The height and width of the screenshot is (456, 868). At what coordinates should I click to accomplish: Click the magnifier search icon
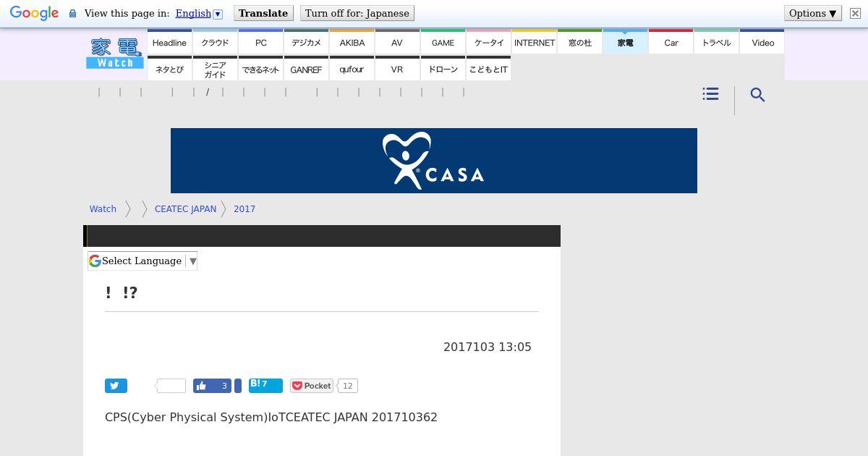tap(757, 95)
